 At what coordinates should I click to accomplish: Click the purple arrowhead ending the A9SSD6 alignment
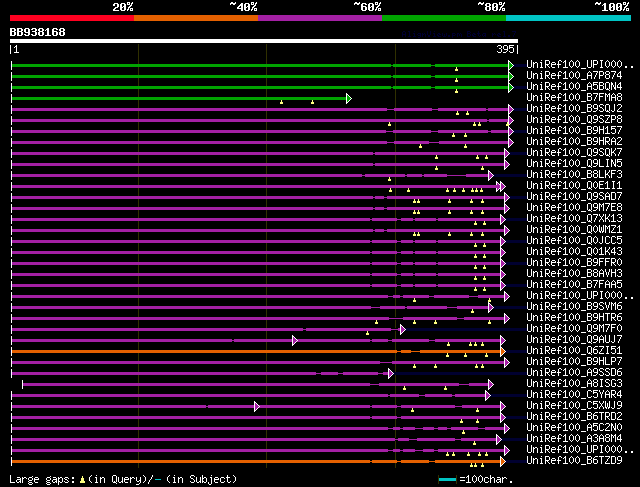click(391, 374)
